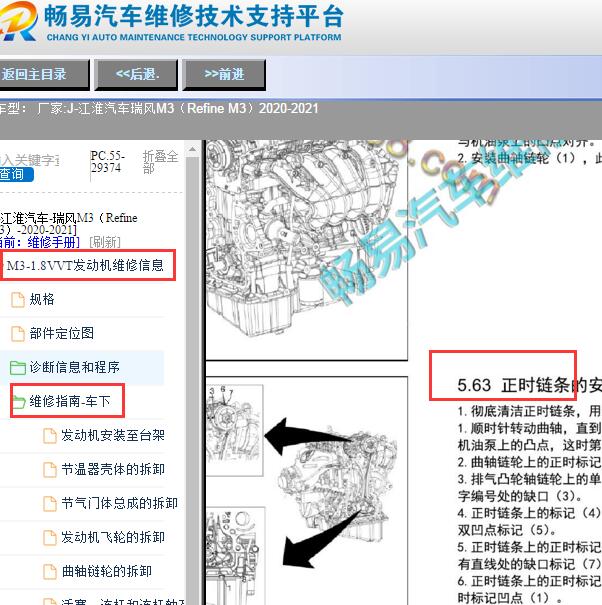This screenshot has height=605, width=602.
Task: Click the 部件定位图 page icon
Action: pos(18,334)
